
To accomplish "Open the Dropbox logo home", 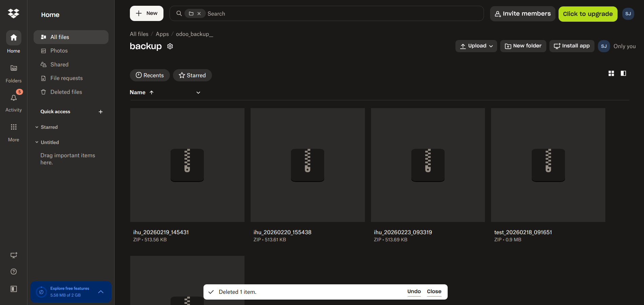I will (14, 14).
